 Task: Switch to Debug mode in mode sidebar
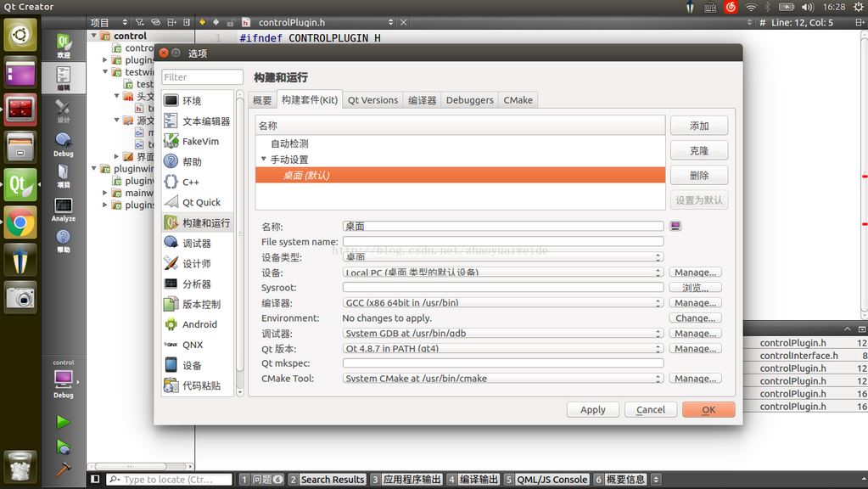pyautogui.click(x=64, y=144)
